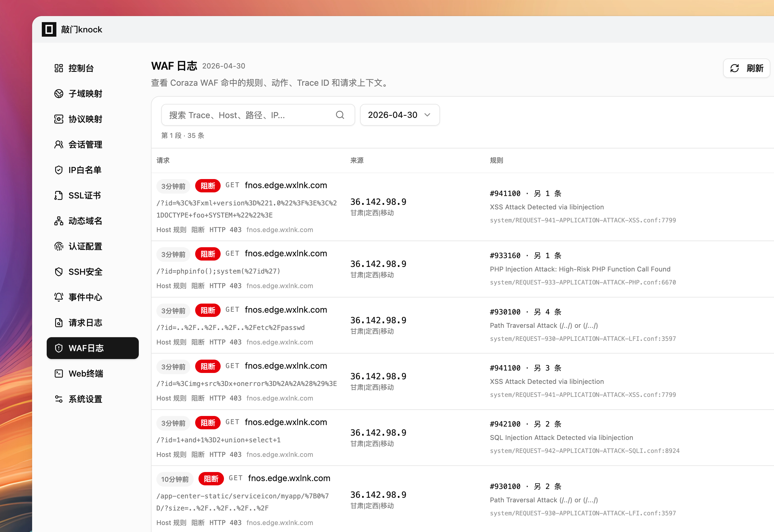
Task: Click 阻断 badge on union select request row
Action: pyautogui.click(x=208, y=423)
